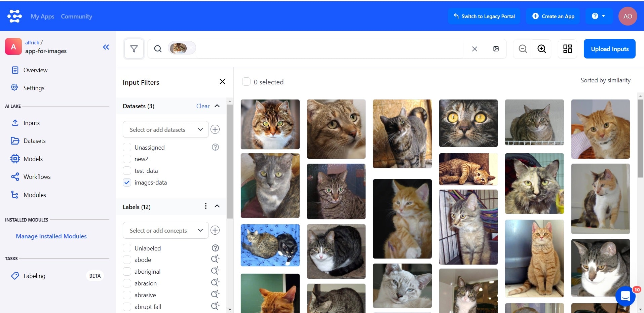644x313 pixels.
Task: Open the Models sidebar item
Action: [33, 159]
